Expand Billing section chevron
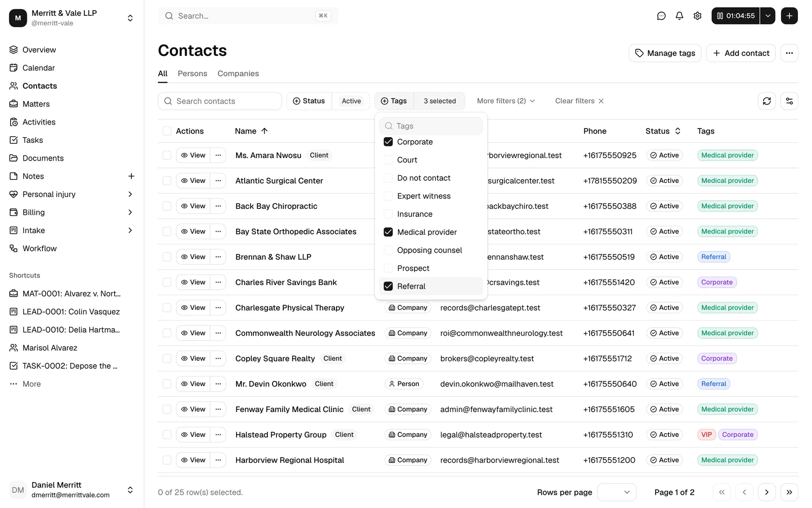Screen dimensions: 812x508 tap(130, 212)
